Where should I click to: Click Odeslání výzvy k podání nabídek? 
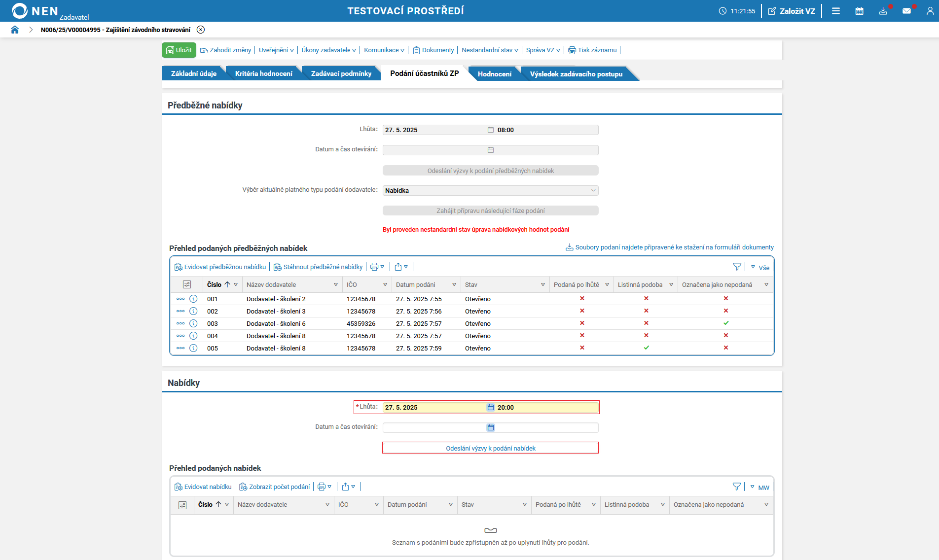click(490, 448)
